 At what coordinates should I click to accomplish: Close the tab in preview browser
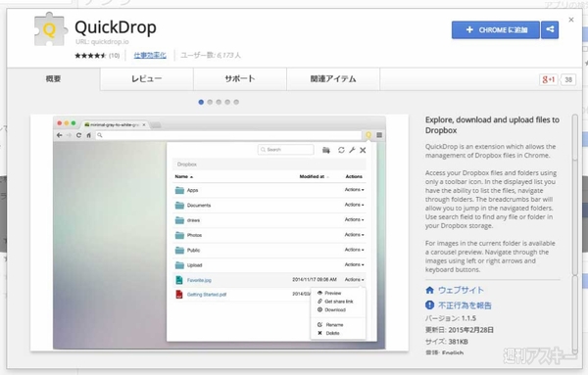(144, 124)
